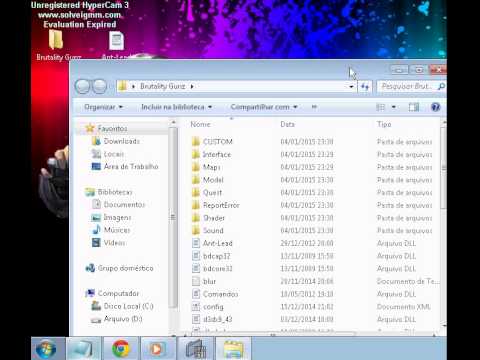Screen dimensions: 480x360
Task: Click the Área de Trabalho sidebar icon
Action: [96, 166]
